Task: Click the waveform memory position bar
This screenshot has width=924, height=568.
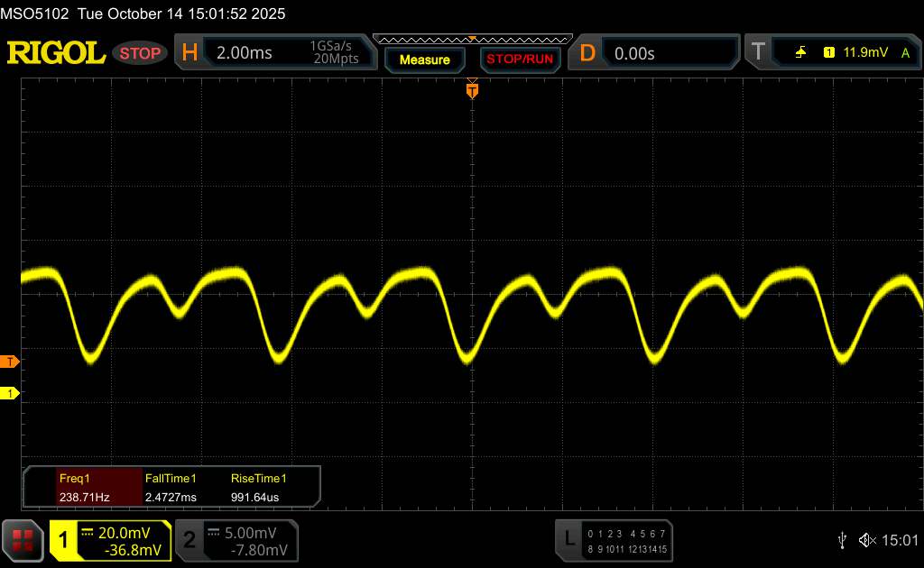Action: pos(472,39)
